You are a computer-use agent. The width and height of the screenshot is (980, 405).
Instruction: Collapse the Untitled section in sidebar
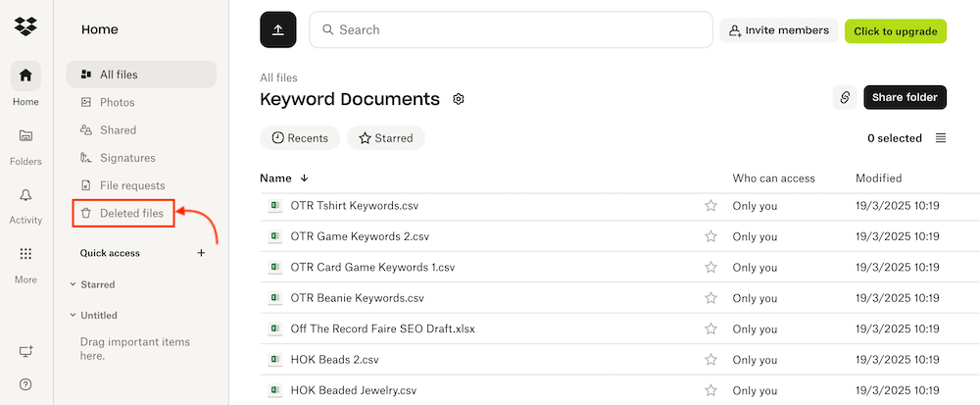pyautogui.click(x=73, y=315)
